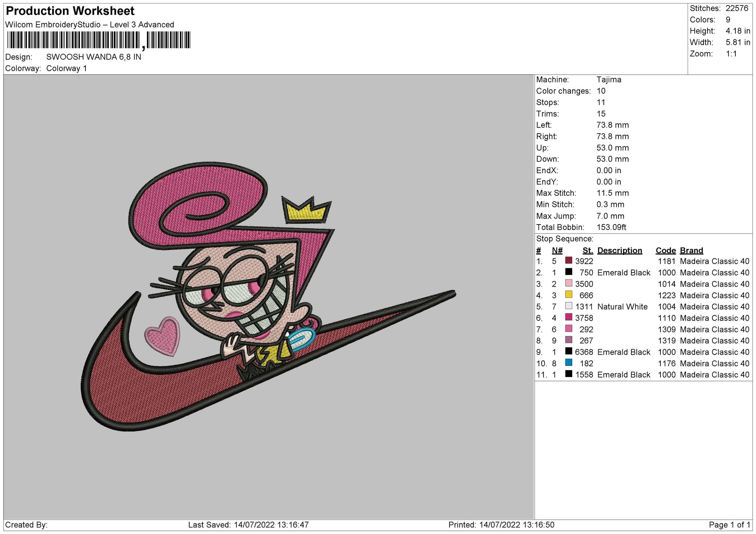Click the dark red swatch in row 1
This screenshot has height=534, width=756.
569,261
